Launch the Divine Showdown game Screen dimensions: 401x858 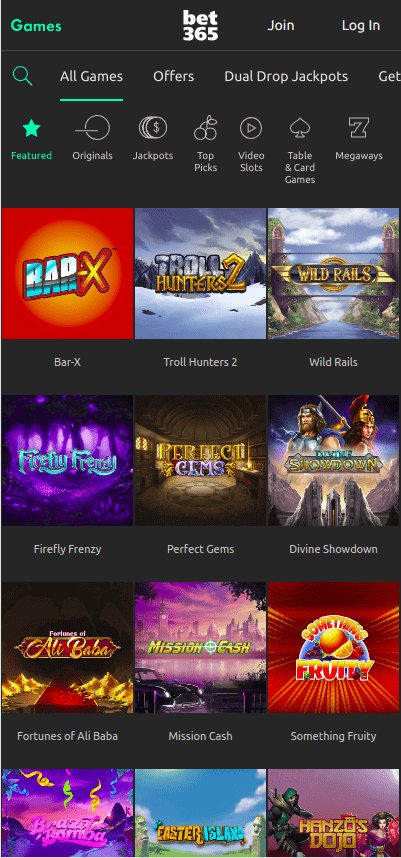333,461
